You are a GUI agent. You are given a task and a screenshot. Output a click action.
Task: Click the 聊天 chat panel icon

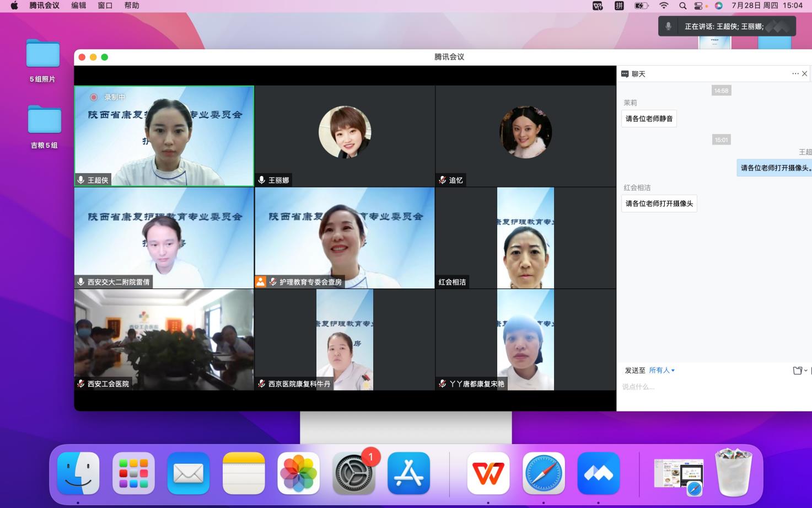pos(625,74)
